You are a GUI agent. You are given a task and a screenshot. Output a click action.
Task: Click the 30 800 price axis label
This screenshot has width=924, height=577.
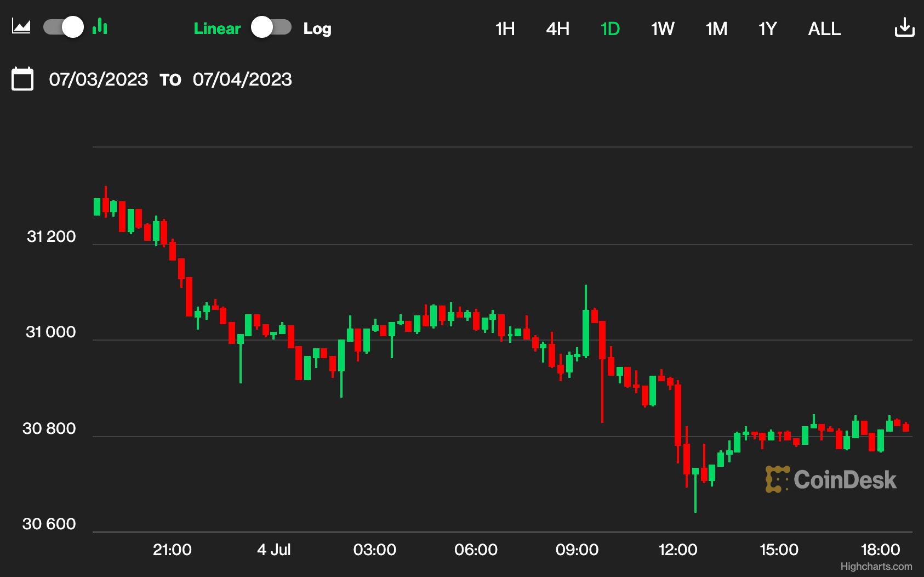coord(49,428)
